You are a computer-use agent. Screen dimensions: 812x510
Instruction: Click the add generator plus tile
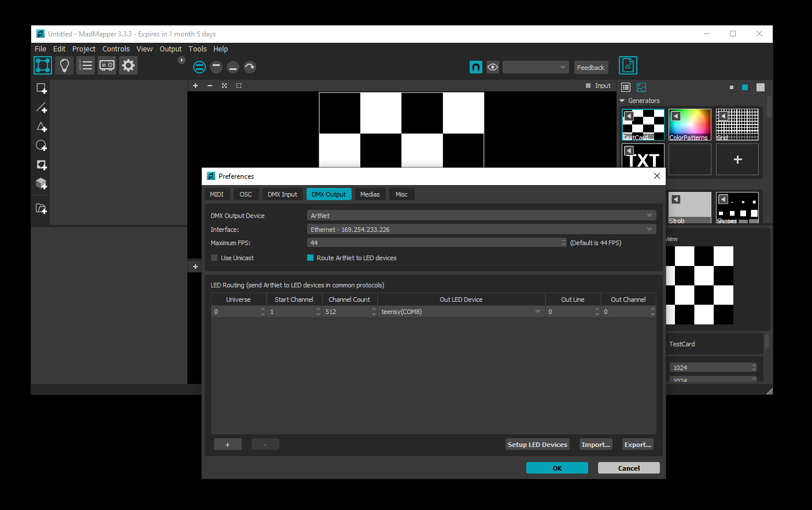tap(737, 159)
